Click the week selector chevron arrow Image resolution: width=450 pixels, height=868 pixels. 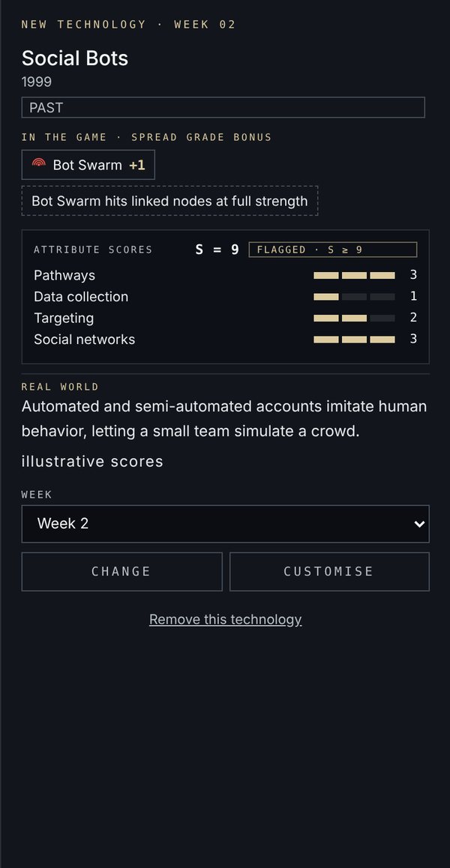(x=419, y=524)
